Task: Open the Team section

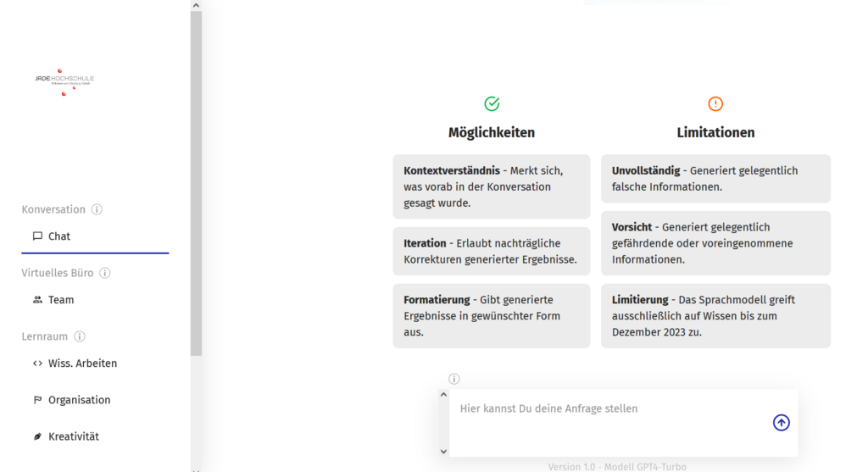Action: 61,300
